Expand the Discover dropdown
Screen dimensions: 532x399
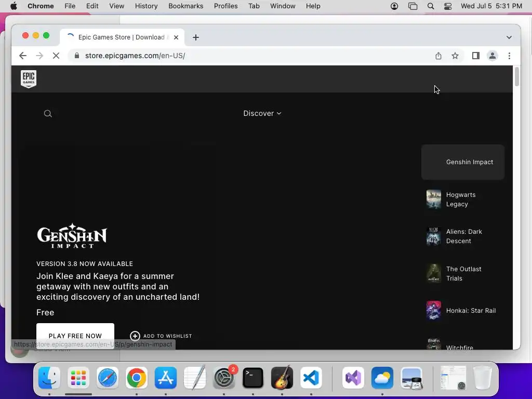click(262, 113)
